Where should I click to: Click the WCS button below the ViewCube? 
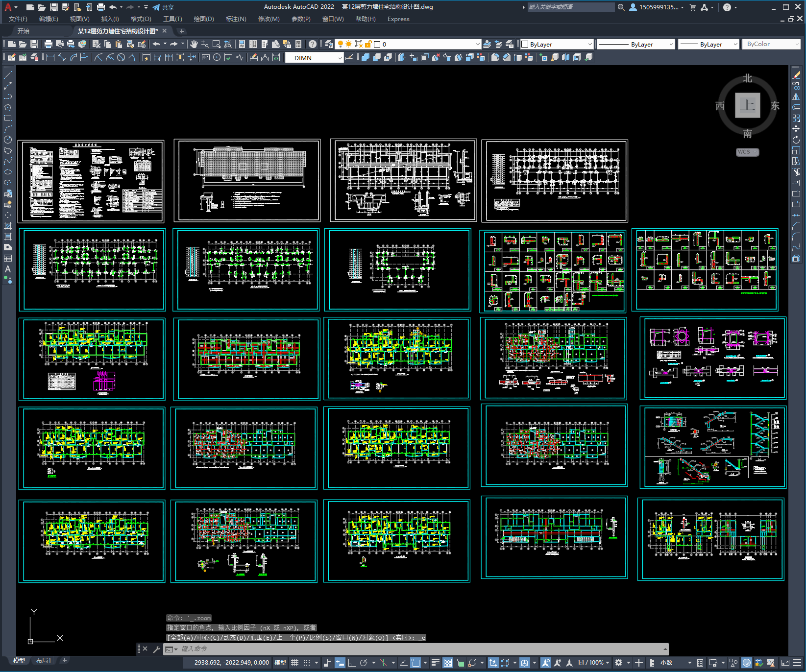[747, 152]
